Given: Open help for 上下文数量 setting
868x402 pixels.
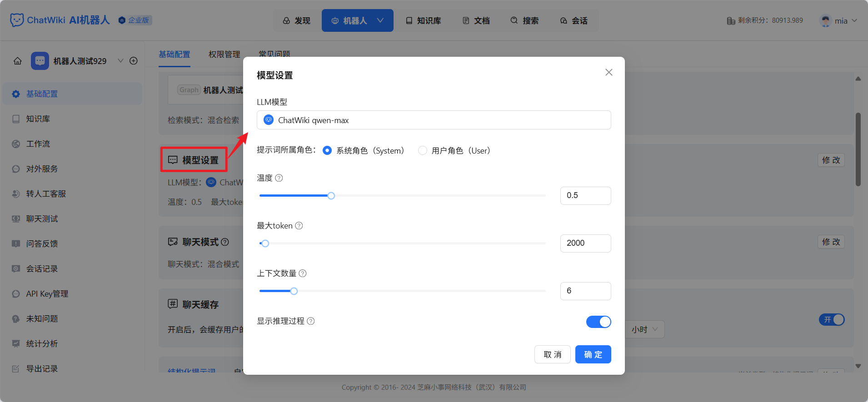Looking at the screenshot, I should tap(303, 273).
